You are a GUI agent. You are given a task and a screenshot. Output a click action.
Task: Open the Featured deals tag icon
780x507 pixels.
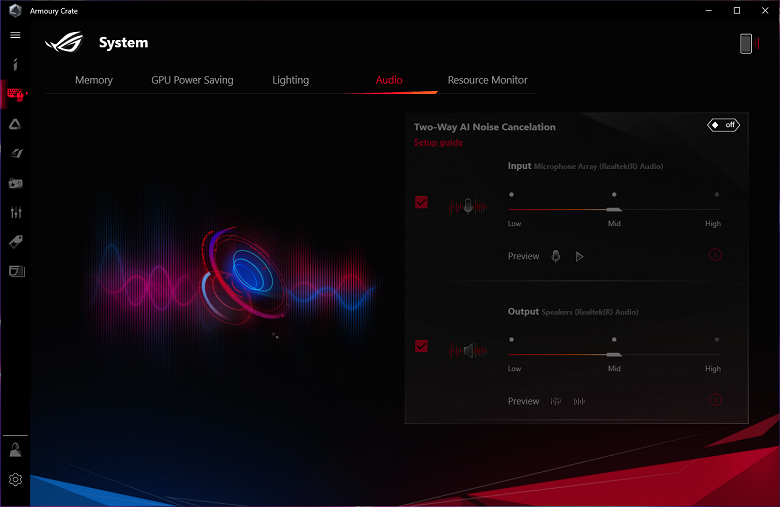(x=16, y=242)
